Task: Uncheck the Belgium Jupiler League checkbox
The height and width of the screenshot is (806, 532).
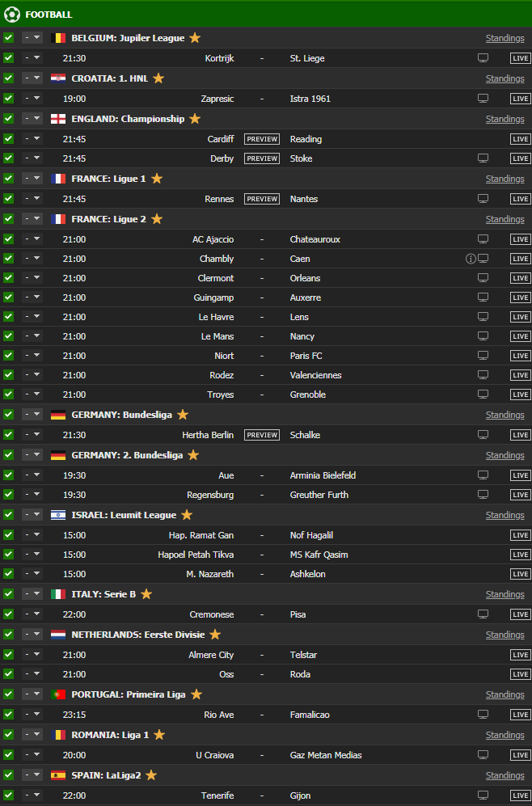Action: 8,37
